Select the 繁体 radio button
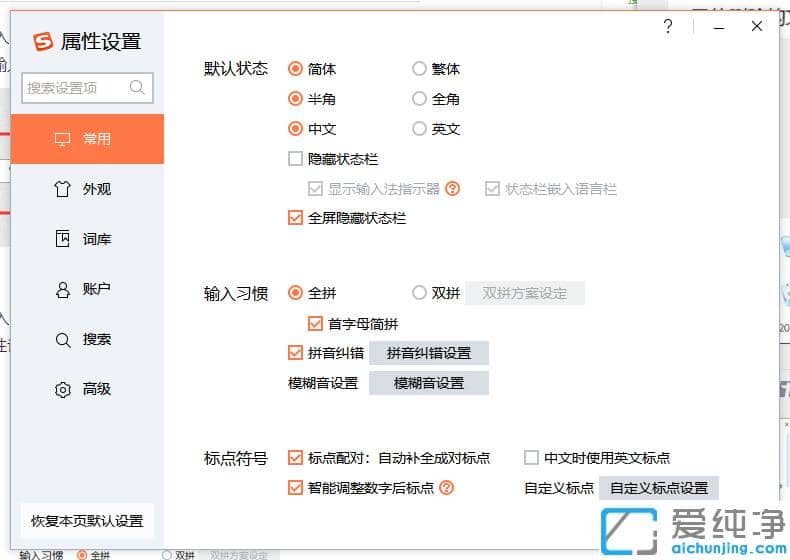Image resolution: width=790 pixels, height=560 pixels. pos(419,69)
